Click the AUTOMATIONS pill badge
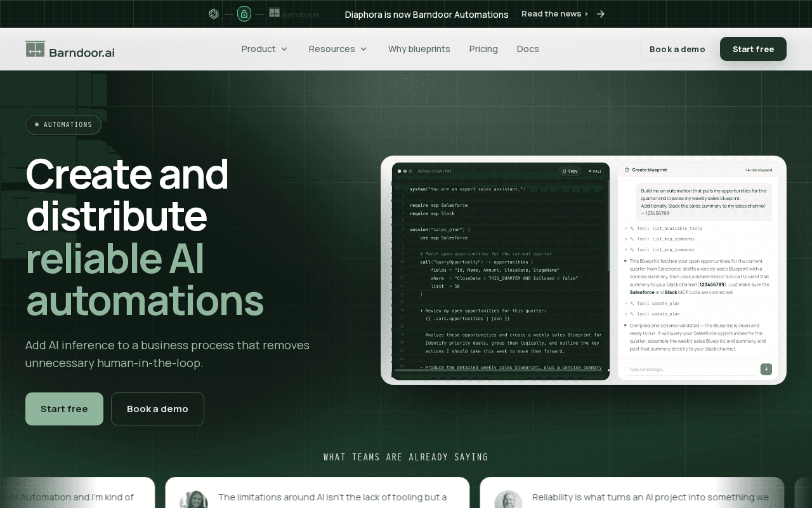Viewport: 812px width, 508px height. 63,124
